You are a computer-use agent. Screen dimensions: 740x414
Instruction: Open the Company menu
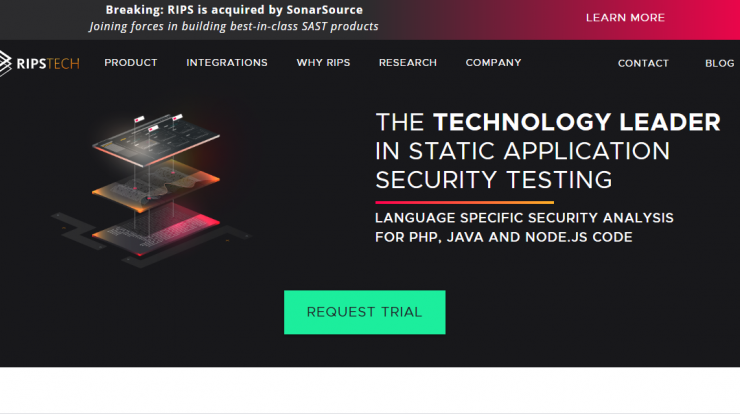click(494, 63)
